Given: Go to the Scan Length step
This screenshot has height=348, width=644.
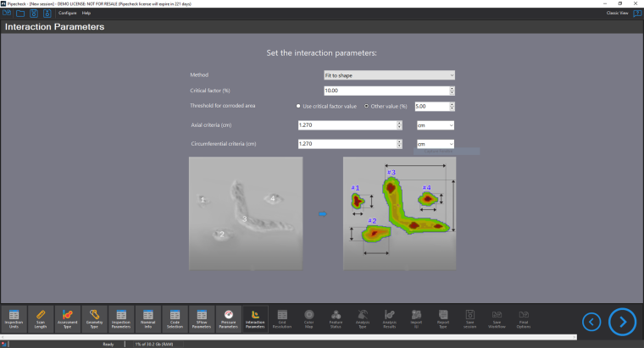Looking at the screenshot, I should click(41, 318).
